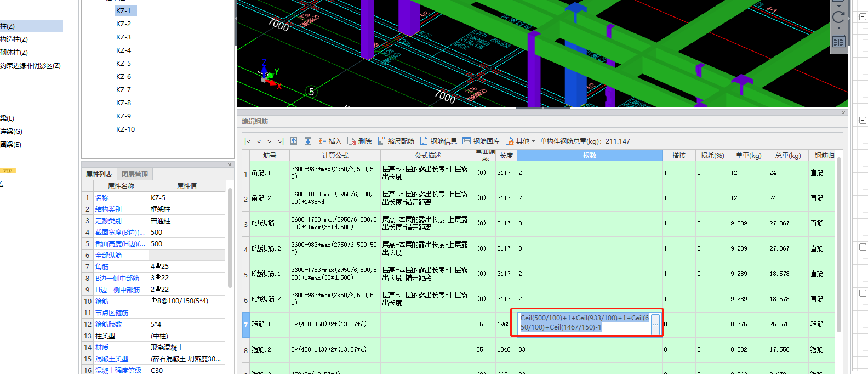Go to previous rebar row
The image size is (868, 374).
pyautogui.click(x=259, y=141)
